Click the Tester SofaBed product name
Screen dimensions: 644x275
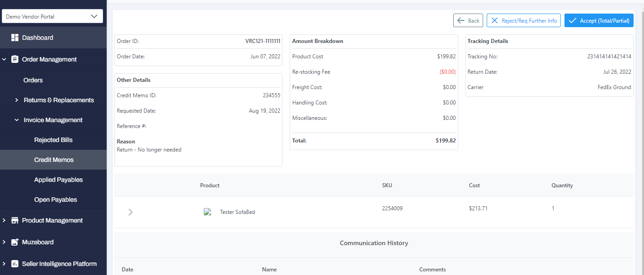[237, 212]
